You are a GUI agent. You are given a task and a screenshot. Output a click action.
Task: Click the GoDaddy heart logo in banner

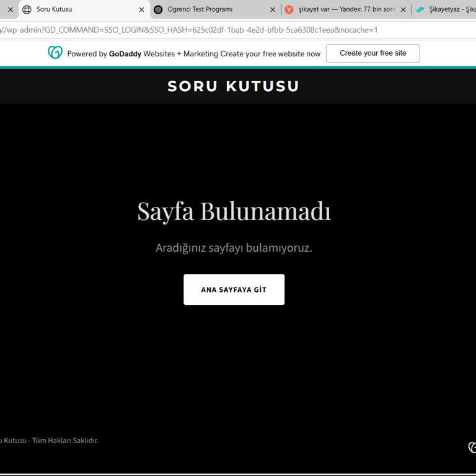pyautogui.click(x=55, y=53)
